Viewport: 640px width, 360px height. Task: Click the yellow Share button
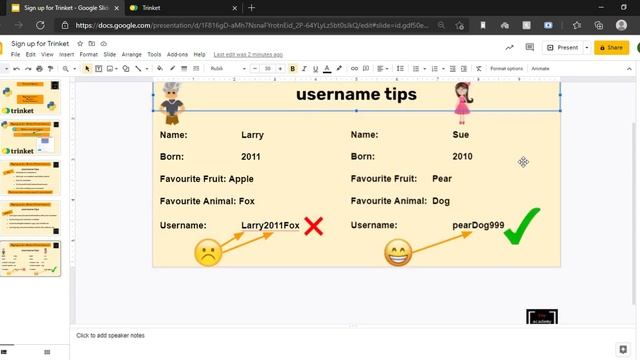(x=611, y=48)
